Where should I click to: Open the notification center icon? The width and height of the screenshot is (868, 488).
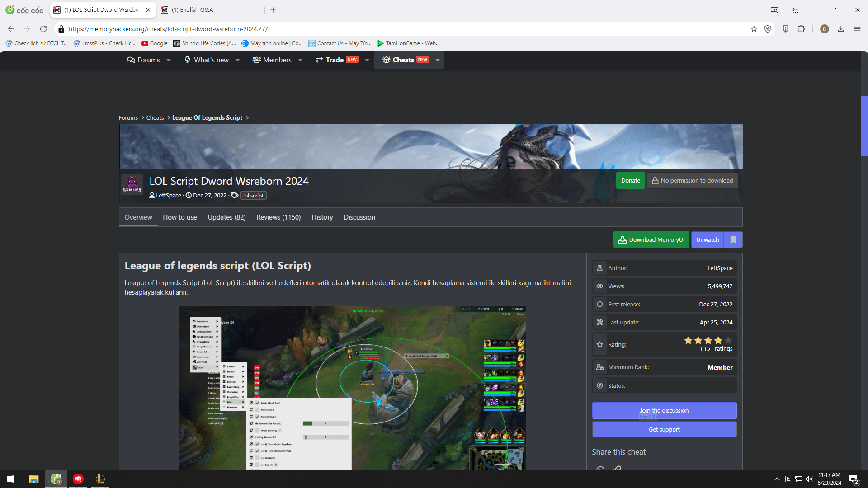[854, 479]
